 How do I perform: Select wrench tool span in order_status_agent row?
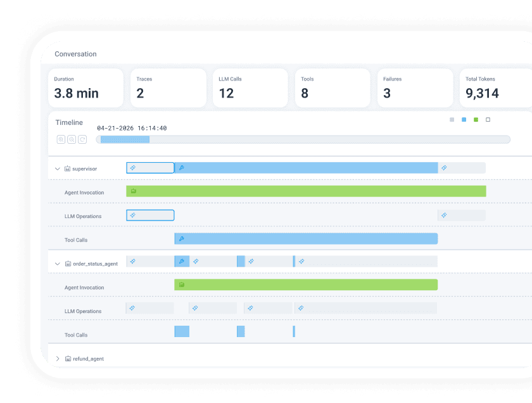pos(182,262)
